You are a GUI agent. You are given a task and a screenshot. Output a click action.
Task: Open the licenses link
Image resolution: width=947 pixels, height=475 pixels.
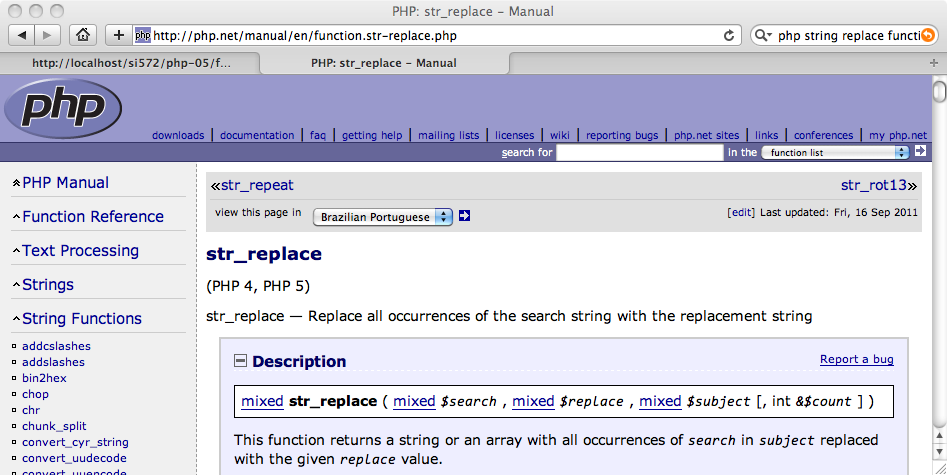pos(515,135)
